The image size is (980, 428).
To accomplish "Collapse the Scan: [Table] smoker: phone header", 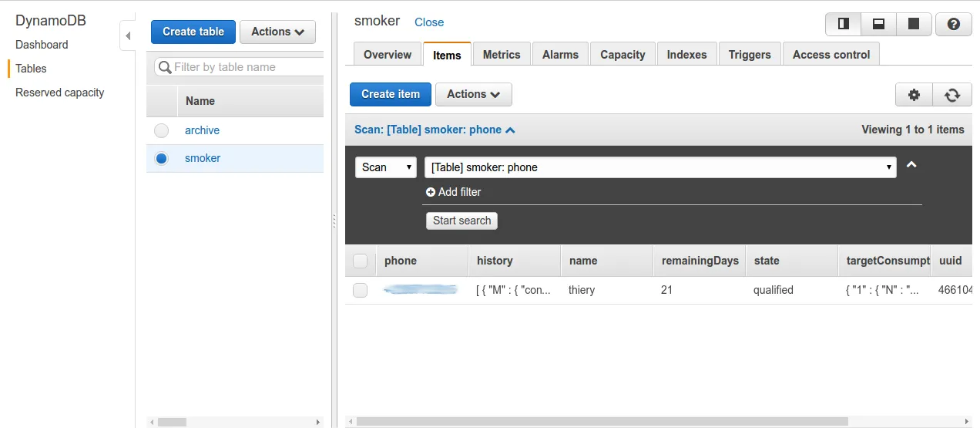I will click(x=435, y=130).
